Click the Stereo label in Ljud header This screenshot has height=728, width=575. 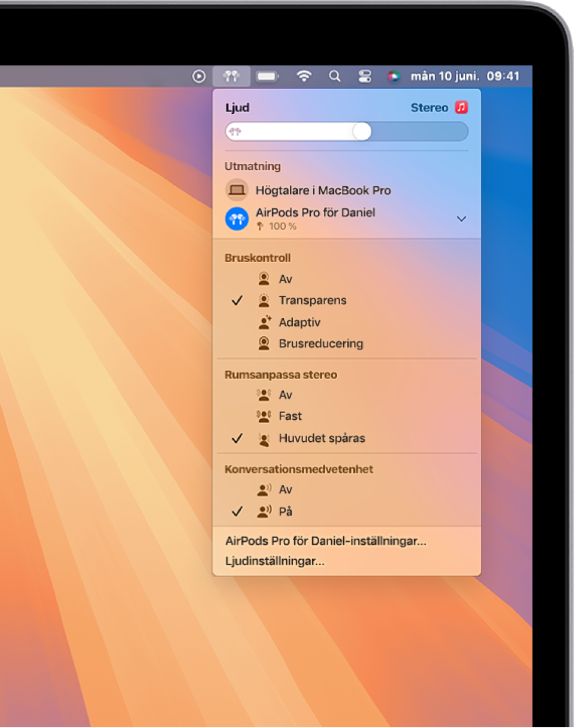[x=429, y=108]
